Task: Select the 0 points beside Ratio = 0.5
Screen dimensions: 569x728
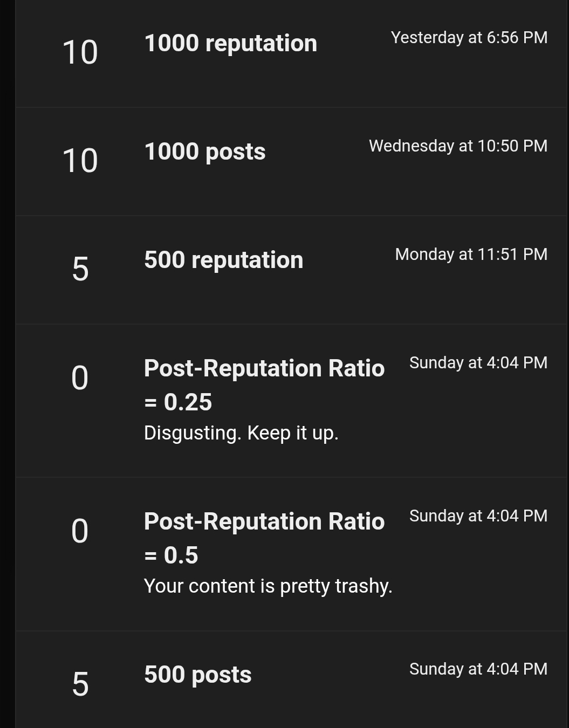Action: 80,531
